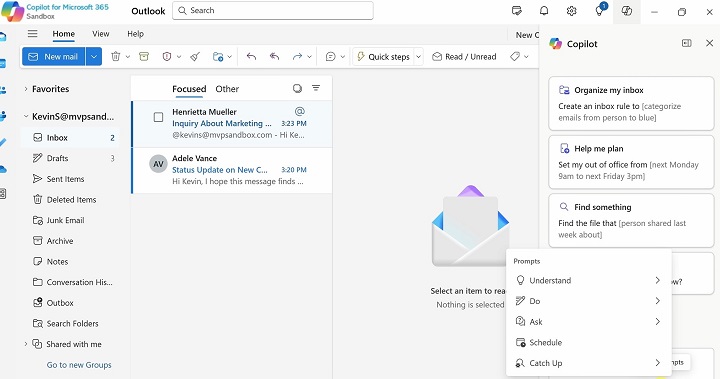Expand the Favorites section
Screen dimensions: 720x379
click(26, 89)
